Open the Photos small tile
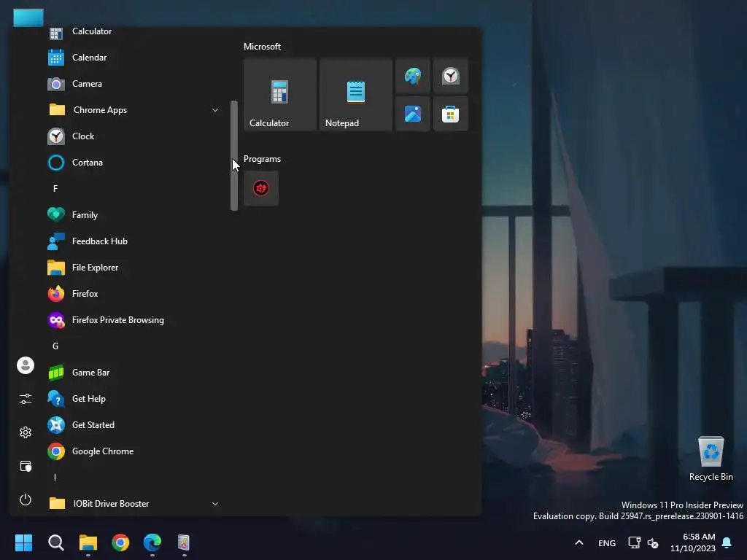The image size is (747, 560). pos(413,114)
